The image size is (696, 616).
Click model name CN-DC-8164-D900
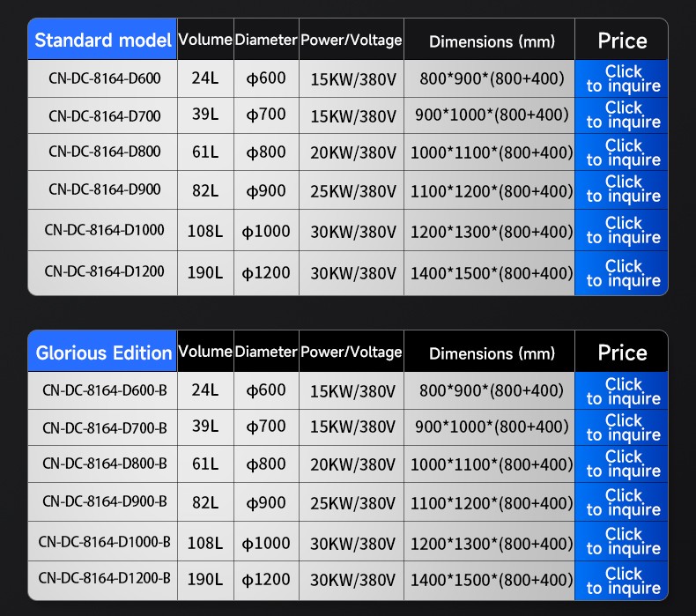pos(104,189)
